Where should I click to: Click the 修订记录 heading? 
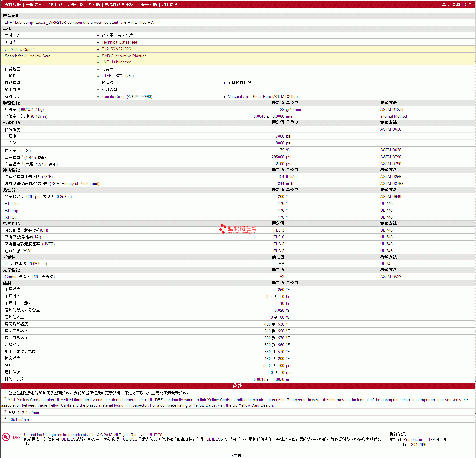point(398,435)
